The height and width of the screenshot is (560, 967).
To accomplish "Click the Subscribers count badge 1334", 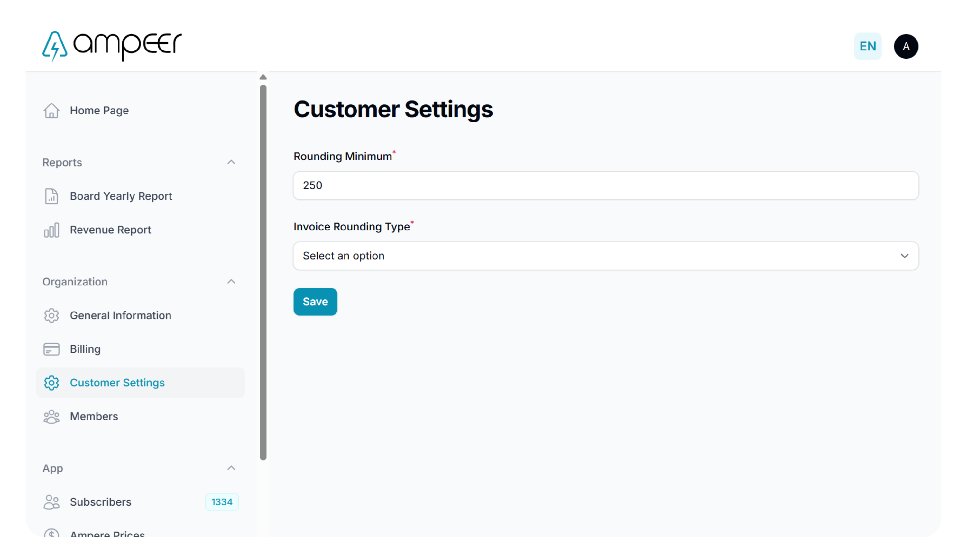I will (222, 502).
